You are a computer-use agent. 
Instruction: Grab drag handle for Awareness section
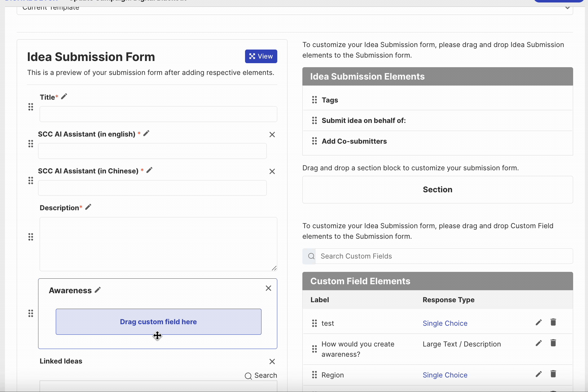coord(31,313)
